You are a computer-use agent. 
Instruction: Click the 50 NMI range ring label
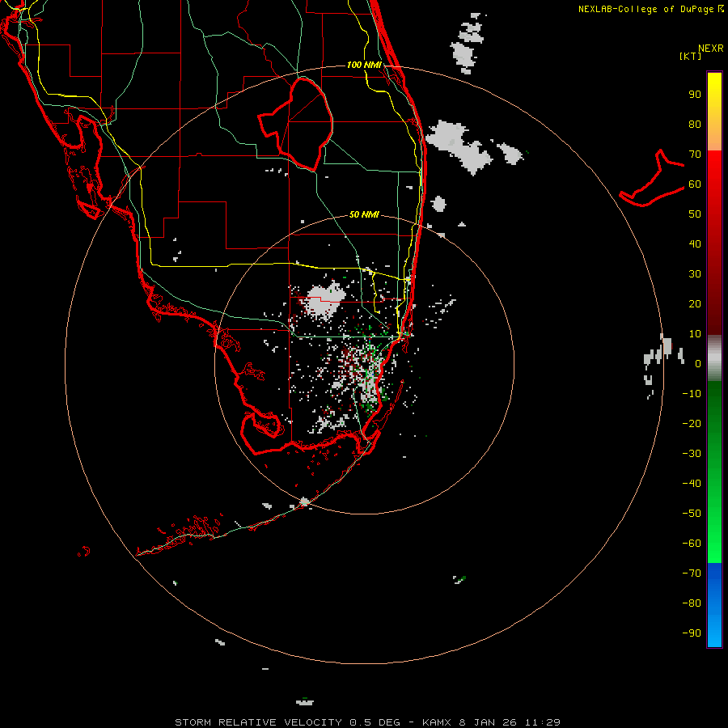[364, 214]
